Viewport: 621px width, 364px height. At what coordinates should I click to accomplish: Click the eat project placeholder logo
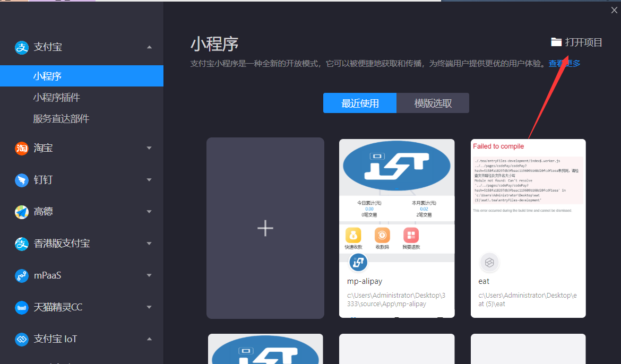489,262
